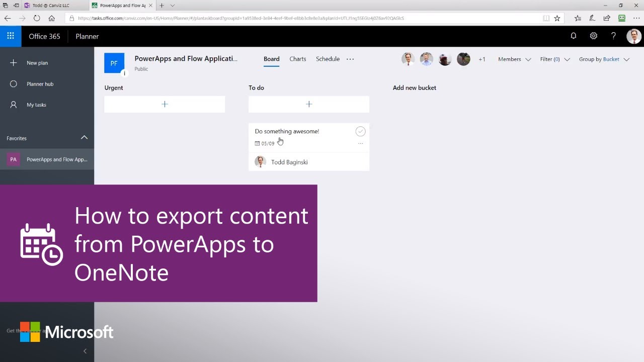Screen dimensions: 644x362
Task: Add a task to the Urgent bucket
Action: [x=165, y=104]
